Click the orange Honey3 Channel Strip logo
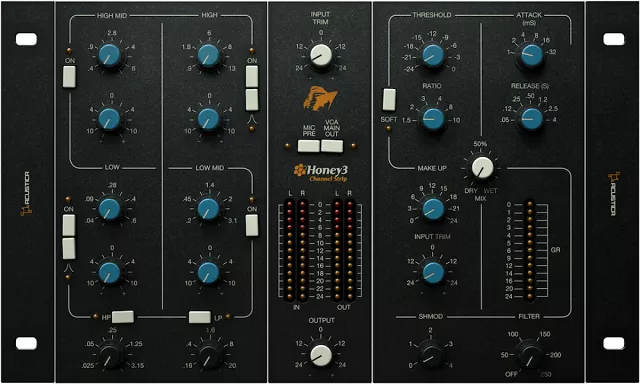The image size is (640, 384). coord(320,173)
